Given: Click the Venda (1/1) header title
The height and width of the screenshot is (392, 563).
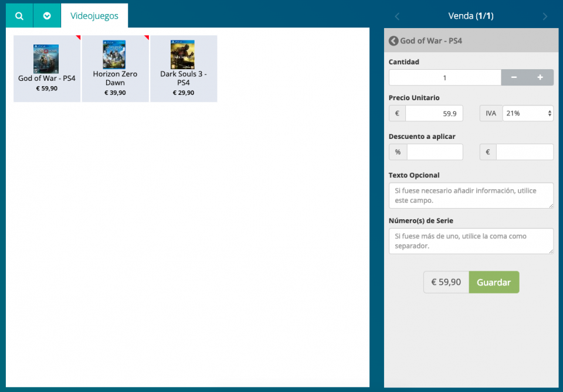Looking at the screenshot, I should (x=470, y=16).
